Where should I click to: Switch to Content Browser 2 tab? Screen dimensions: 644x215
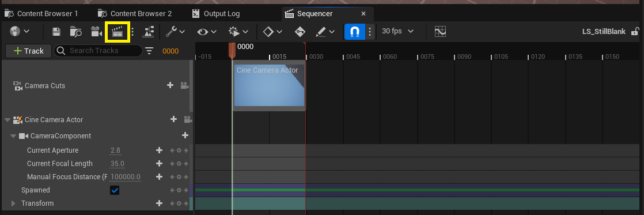click(135, 14)
